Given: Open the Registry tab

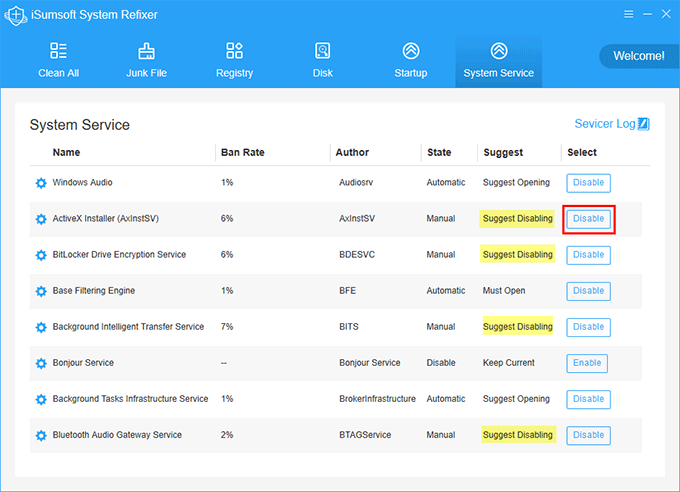Looking at the screenshot, I should [235, 61].
